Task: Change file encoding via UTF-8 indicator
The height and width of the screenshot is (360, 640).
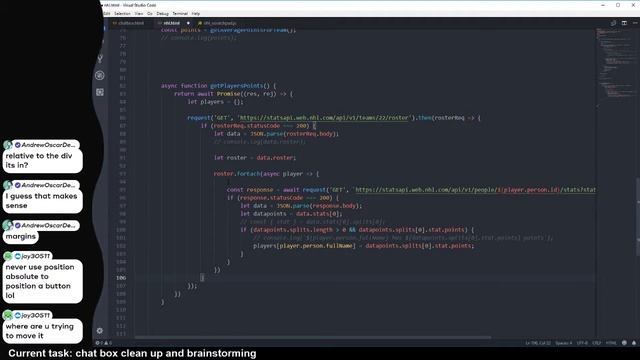Action: [582, 343]
